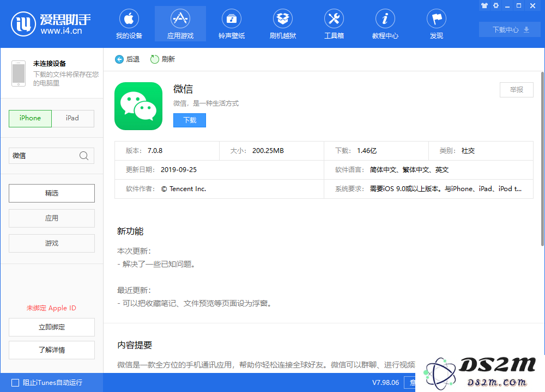Select the 应用 apps category
545x392 pixels.
(52, 218)
